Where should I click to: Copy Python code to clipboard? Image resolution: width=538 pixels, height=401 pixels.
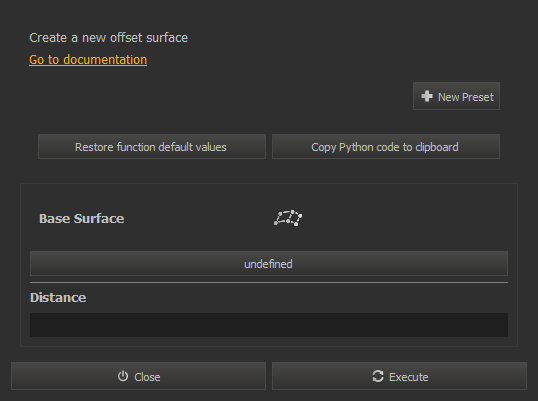(x=386, y=147)
